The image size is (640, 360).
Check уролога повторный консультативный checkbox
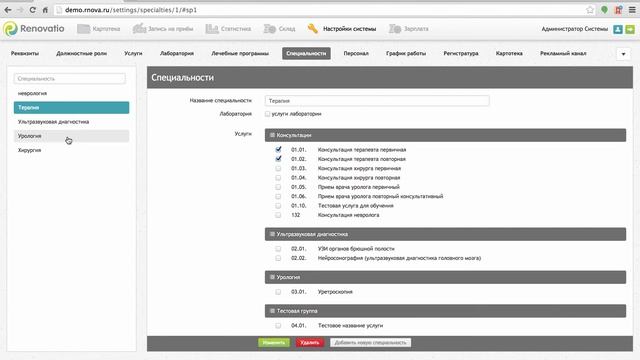[278, 196]
